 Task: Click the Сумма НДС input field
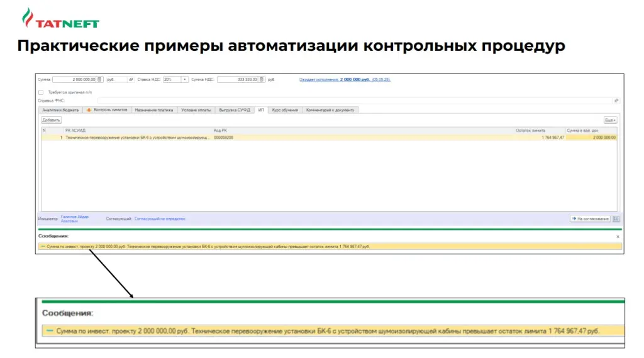point(238,80)
